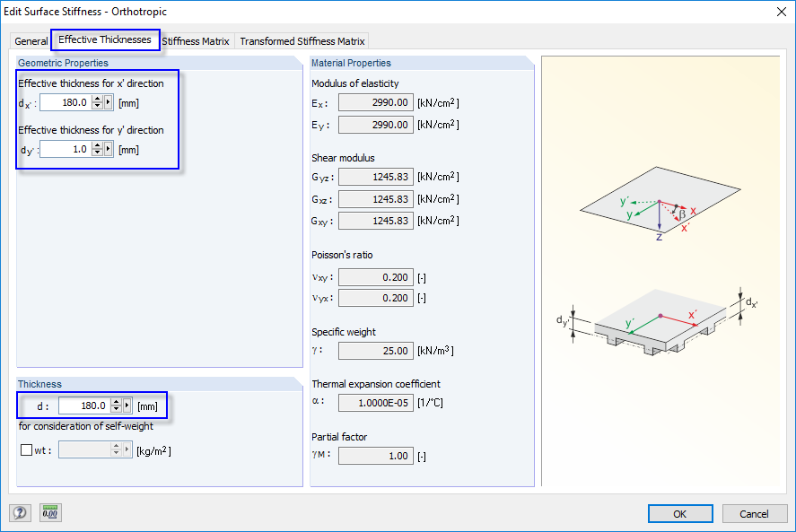Increase the Thickness d using its up arrow

pos(116,402)
